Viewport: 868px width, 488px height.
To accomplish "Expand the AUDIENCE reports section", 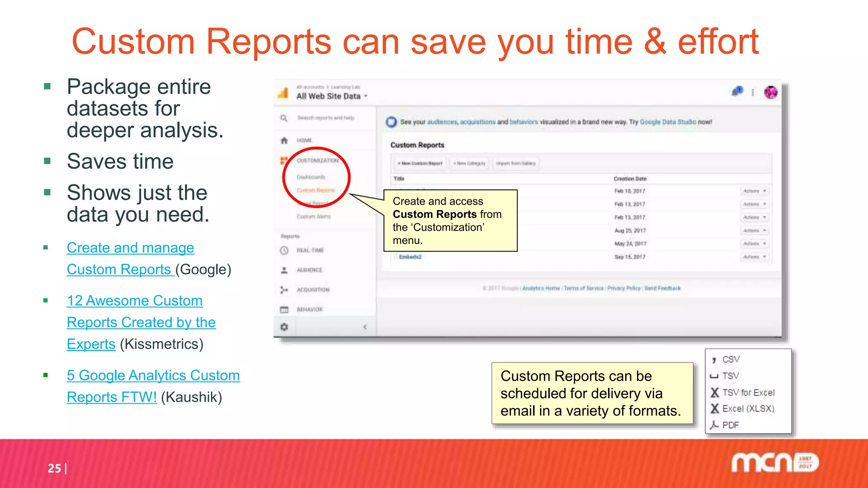I will pos(309,270).
